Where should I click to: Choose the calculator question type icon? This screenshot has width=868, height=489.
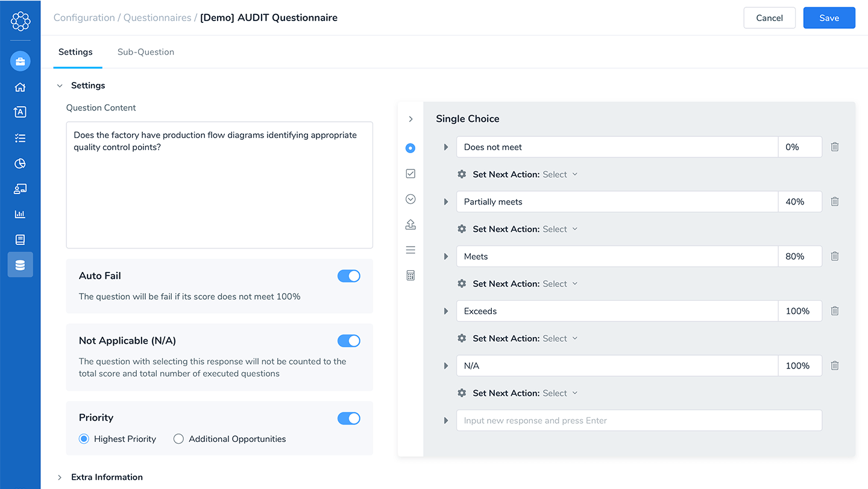tap(410, 276)
